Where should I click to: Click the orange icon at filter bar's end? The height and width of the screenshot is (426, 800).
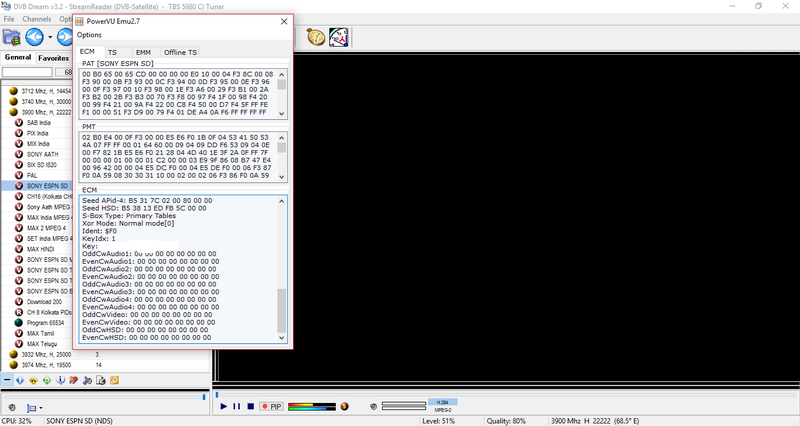(x=113, y=381)
